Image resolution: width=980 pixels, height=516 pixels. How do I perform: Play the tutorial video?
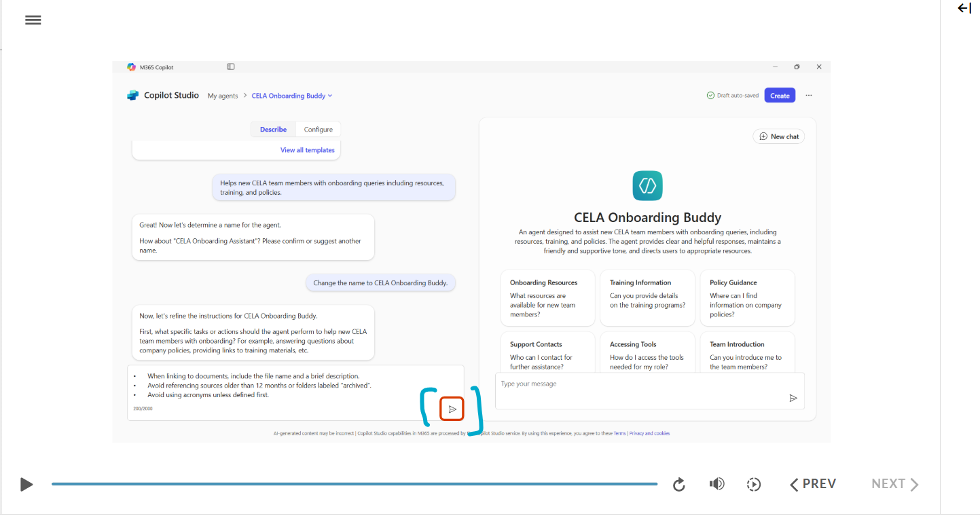click(x=26, y=484)
